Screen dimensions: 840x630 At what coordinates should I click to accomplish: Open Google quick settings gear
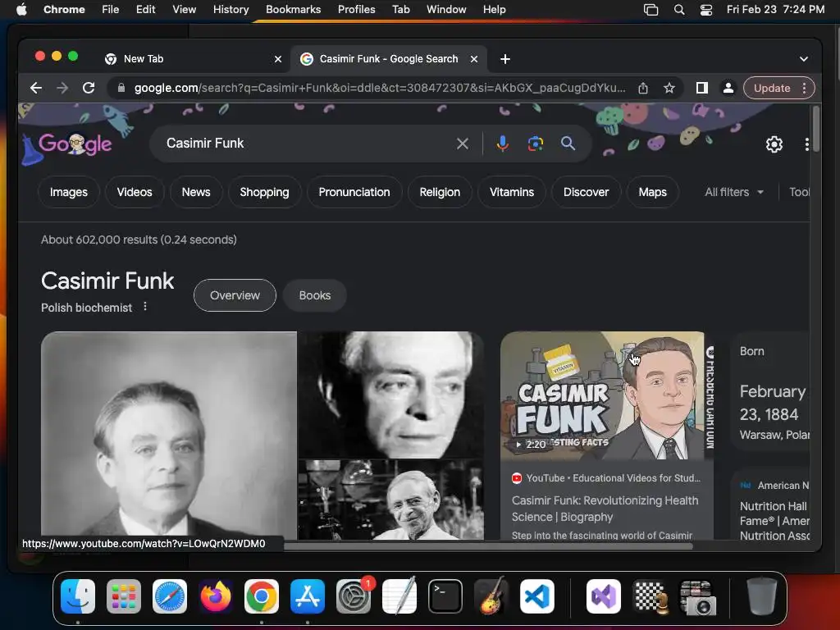pyautogui.click(x=774, y=144)
